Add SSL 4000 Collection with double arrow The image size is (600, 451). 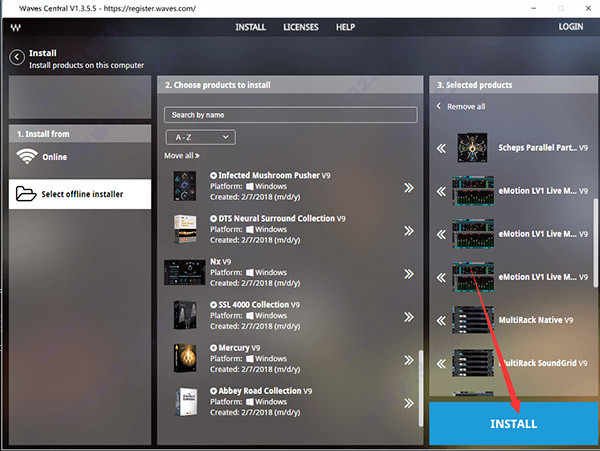(x=409, y=317)
